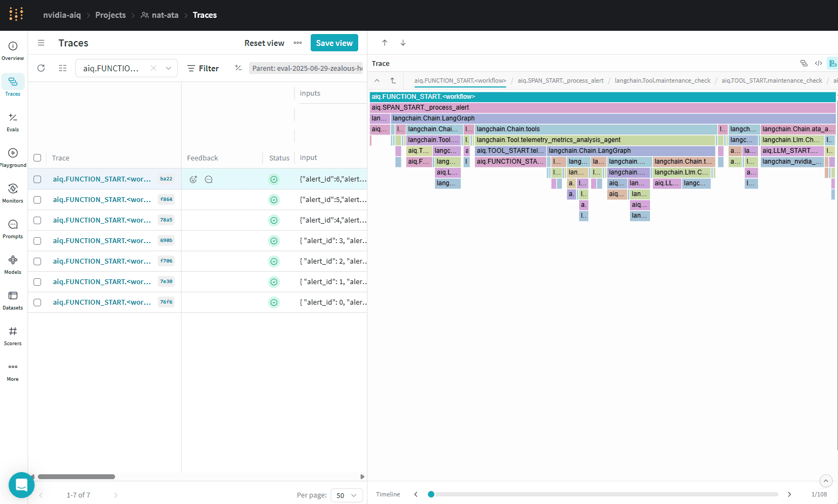Image resolution: width=838 pixels, height=504 pixels.
Task: Remove or edit the Parent eval filter chip
Action: tap(307, 68)
